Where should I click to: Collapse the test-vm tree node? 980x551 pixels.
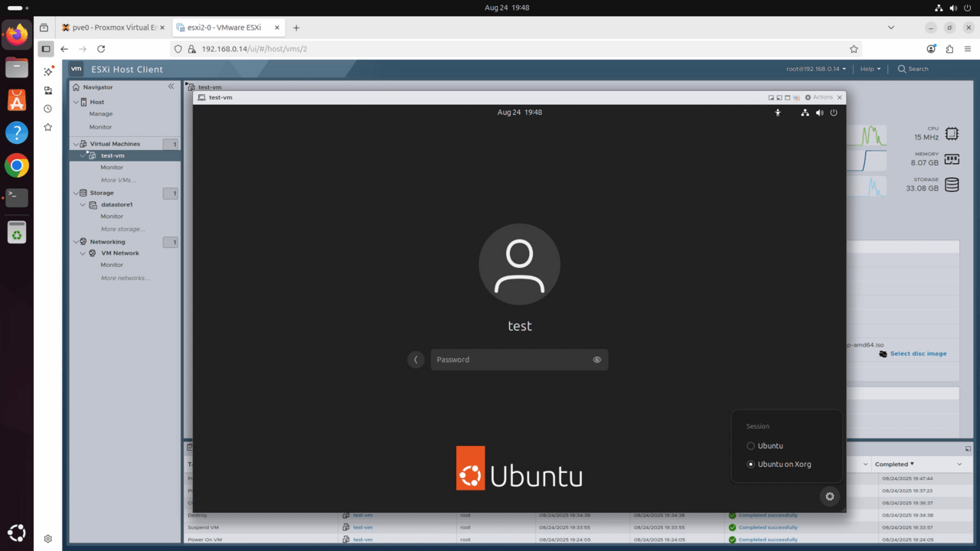(83, 155)
